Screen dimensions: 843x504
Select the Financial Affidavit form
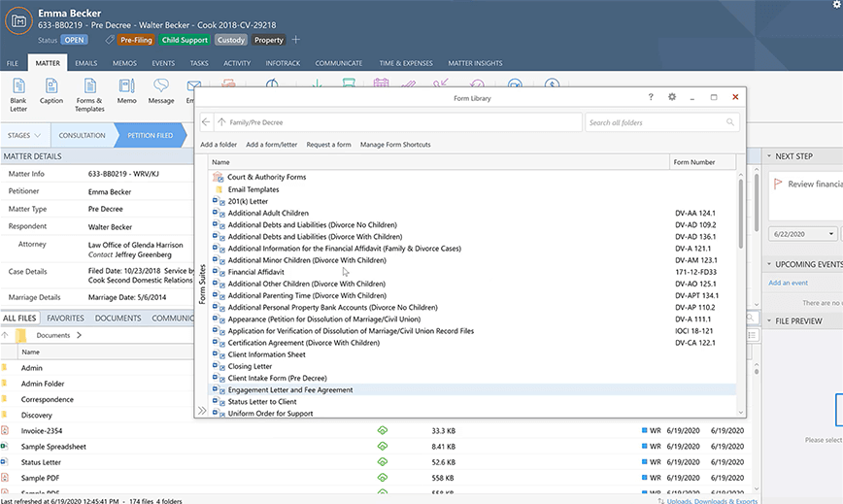[256, 272]
